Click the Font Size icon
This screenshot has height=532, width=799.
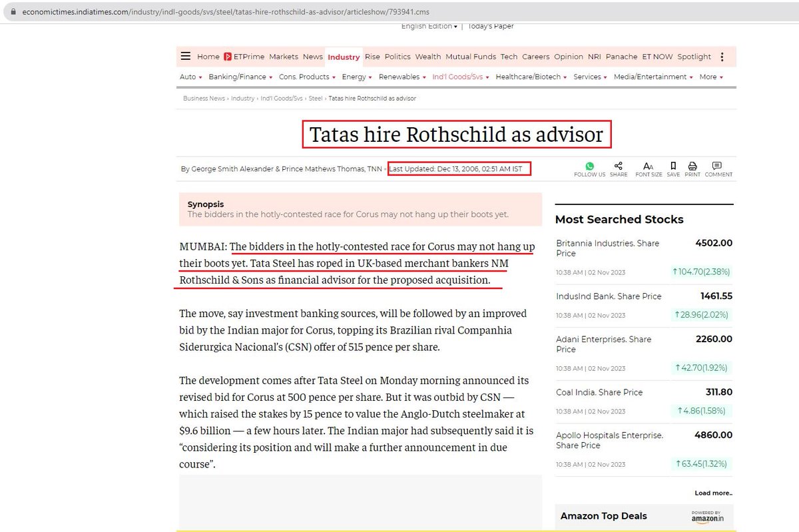click(649, 166)
